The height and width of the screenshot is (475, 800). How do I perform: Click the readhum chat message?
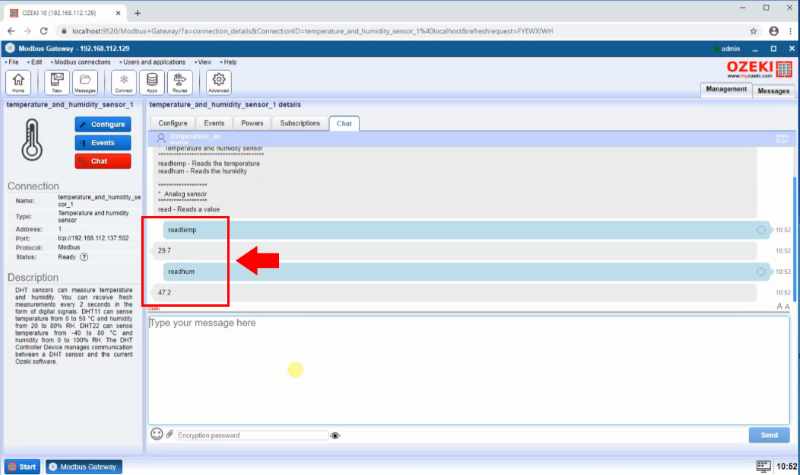pos(465,272)
